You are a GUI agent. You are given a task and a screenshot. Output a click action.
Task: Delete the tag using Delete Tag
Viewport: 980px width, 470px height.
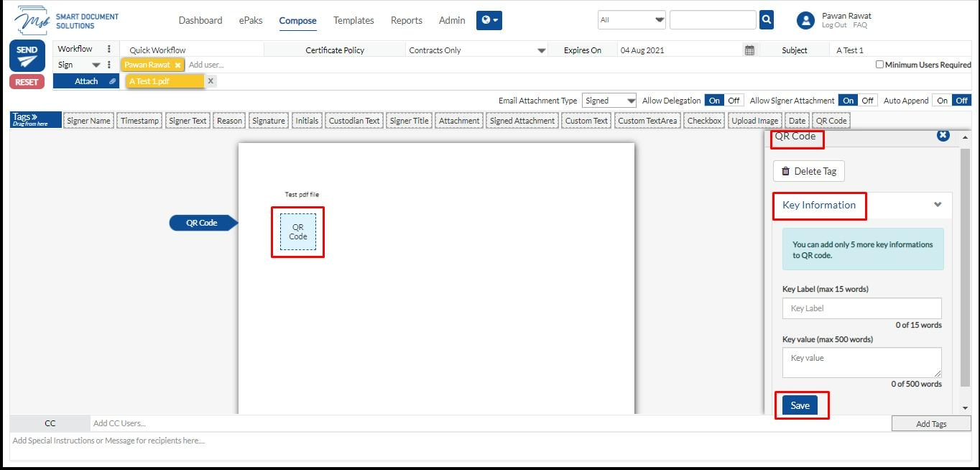pyautogui.click(x=809, y=171)
